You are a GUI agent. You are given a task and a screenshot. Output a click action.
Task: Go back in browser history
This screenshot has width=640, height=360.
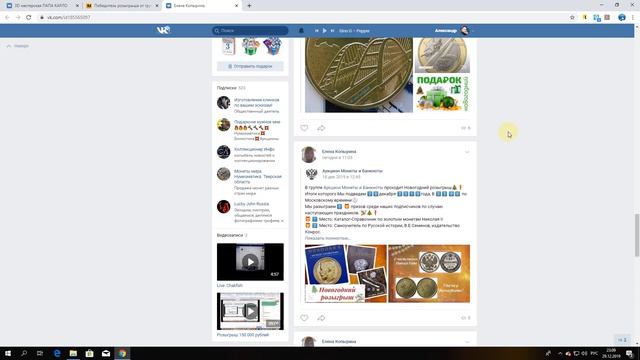click(7, 18)
